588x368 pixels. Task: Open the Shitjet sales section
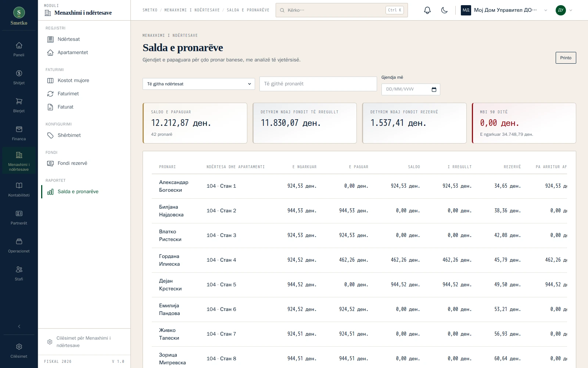19,77
